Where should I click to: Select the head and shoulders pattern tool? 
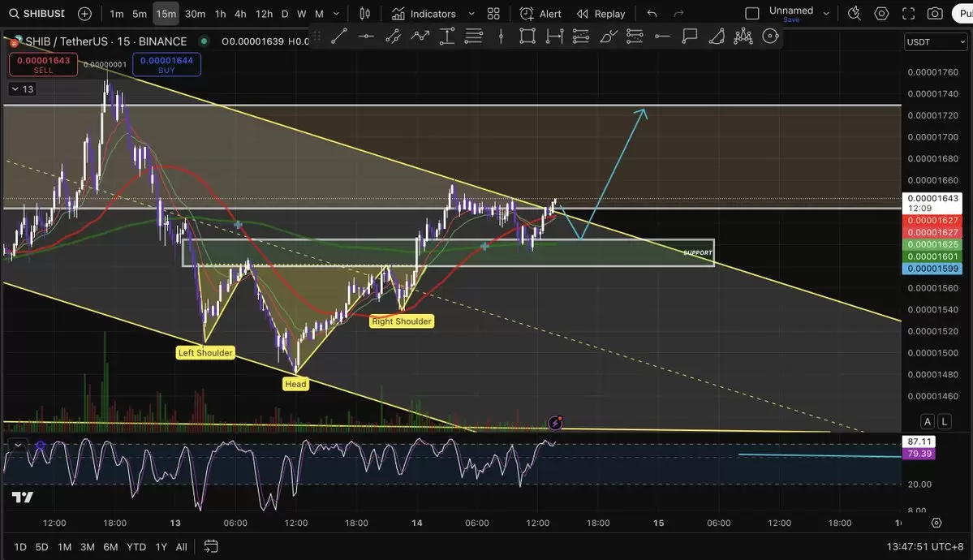click(743, 37)
